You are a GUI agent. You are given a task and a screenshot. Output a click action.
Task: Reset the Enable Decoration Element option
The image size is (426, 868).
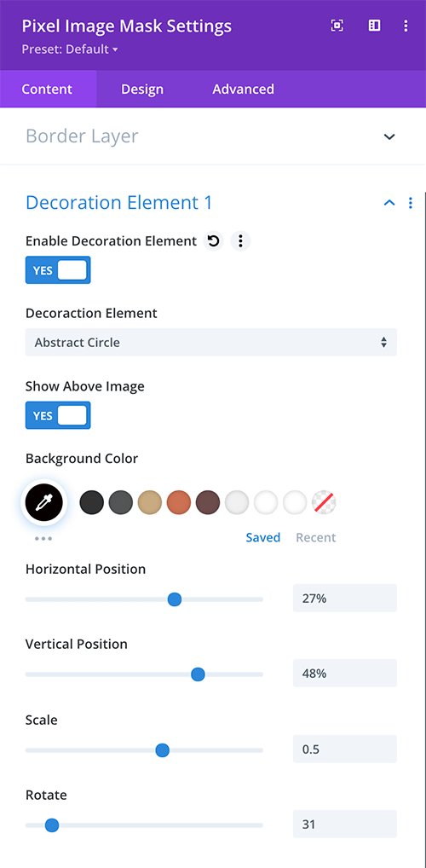[x=213, y=240]
